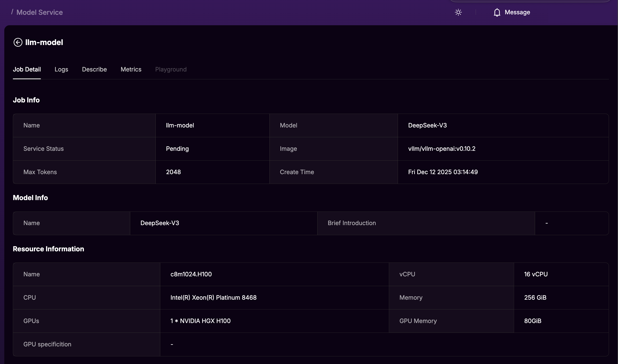
Task: Open the Describe tab
Action: pos(94,69)
